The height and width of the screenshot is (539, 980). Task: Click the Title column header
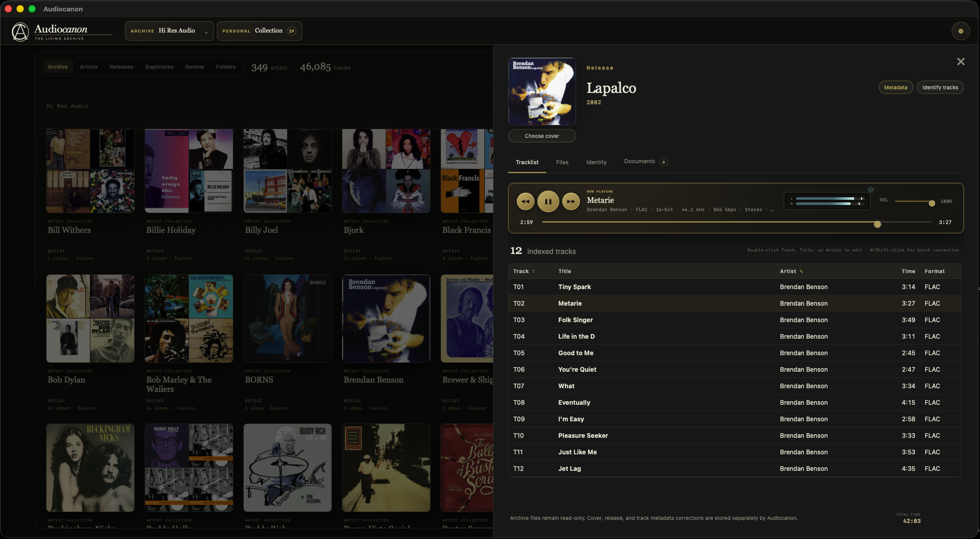(564, 271)
